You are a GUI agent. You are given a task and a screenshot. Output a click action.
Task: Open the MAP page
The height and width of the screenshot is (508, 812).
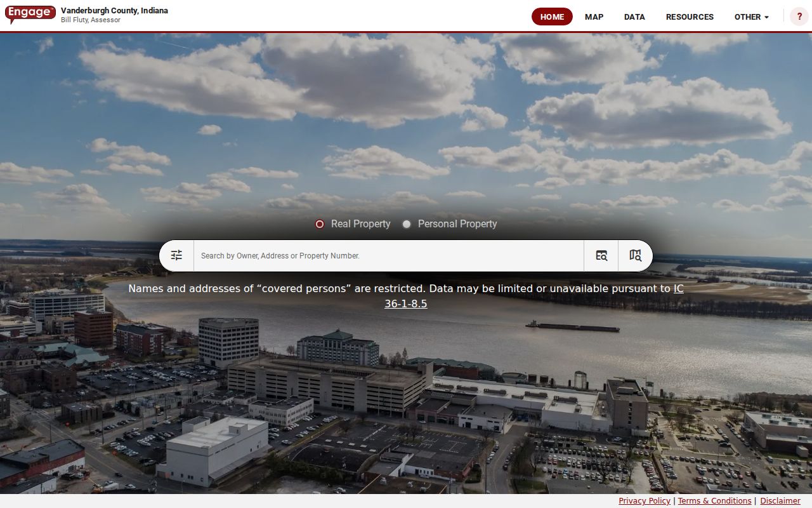coord(594,17)
